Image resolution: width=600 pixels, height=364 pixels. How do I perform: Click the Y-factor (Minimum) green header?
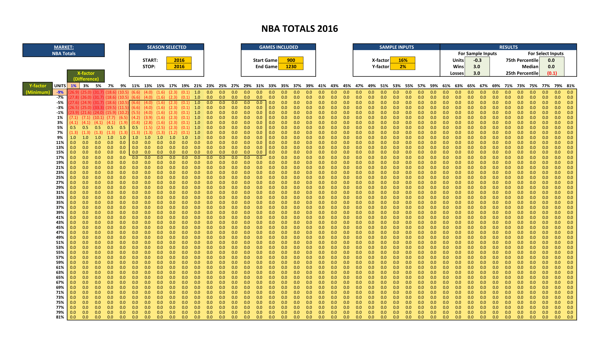[37, 89]
